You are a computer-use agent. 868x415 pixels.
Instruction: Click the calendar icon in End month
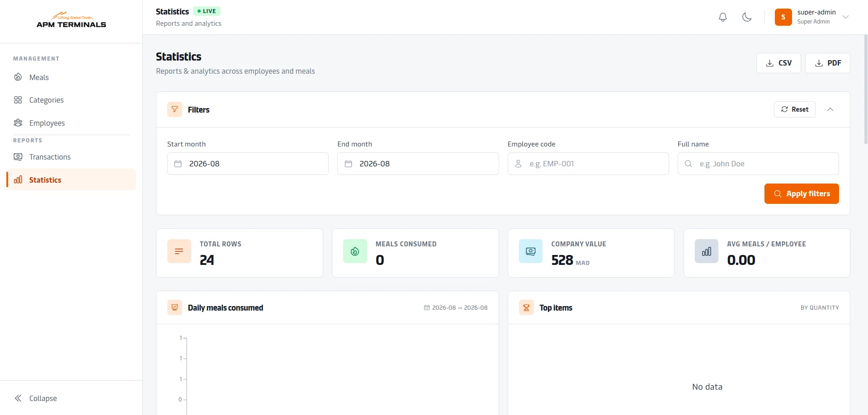tap(349, 164)
